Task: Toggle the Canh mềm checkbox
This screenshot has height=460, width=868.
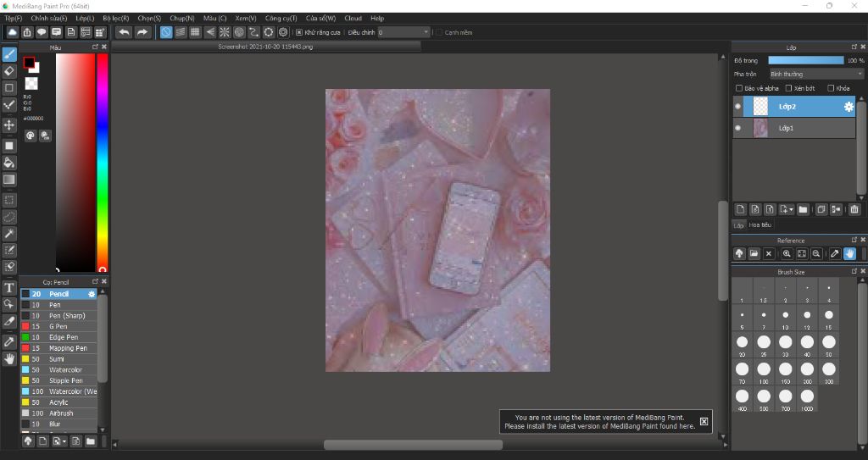Action: point(439,33)
